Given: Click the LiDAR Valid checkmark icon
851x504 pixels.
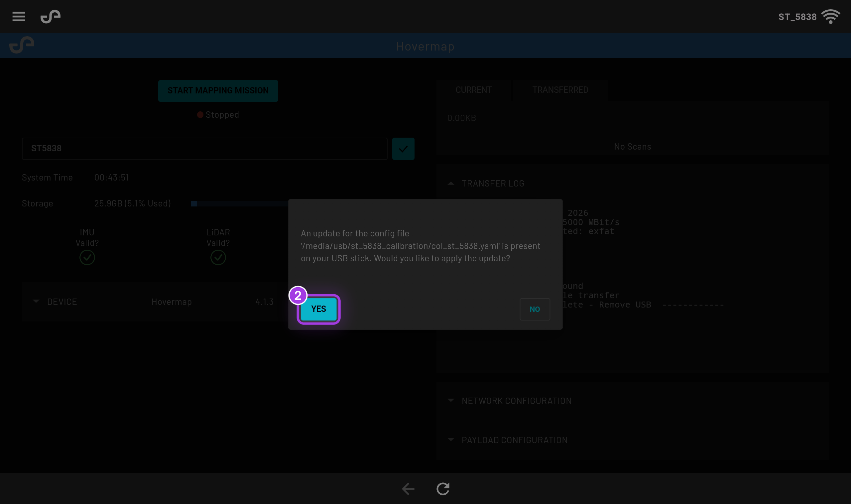Looking at the screenshot, I should [x=218, y=257].
